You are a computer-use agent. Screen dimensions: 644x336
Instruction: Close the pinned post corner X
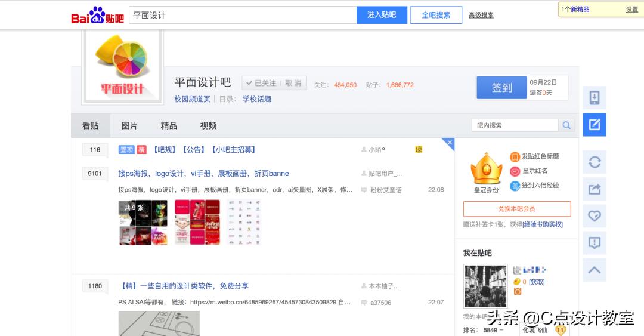pos(450,143)
